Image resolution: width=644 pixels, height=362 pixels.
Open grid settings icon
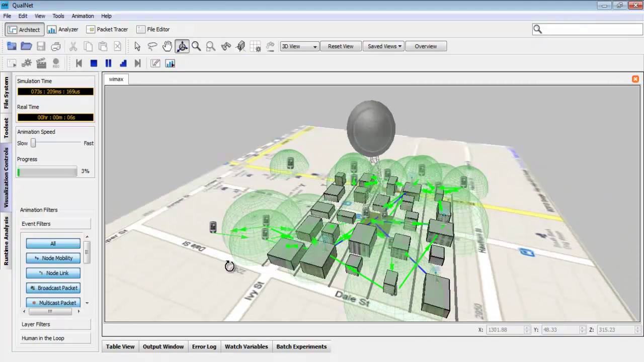[256, 46]
